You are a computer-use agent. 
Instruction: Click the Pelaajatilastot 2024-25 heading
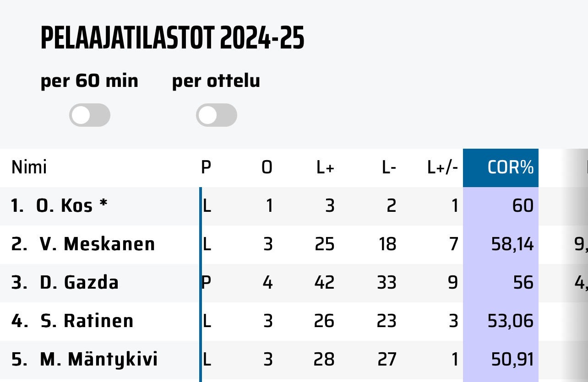pyautogui.click(x=173, y=39)
